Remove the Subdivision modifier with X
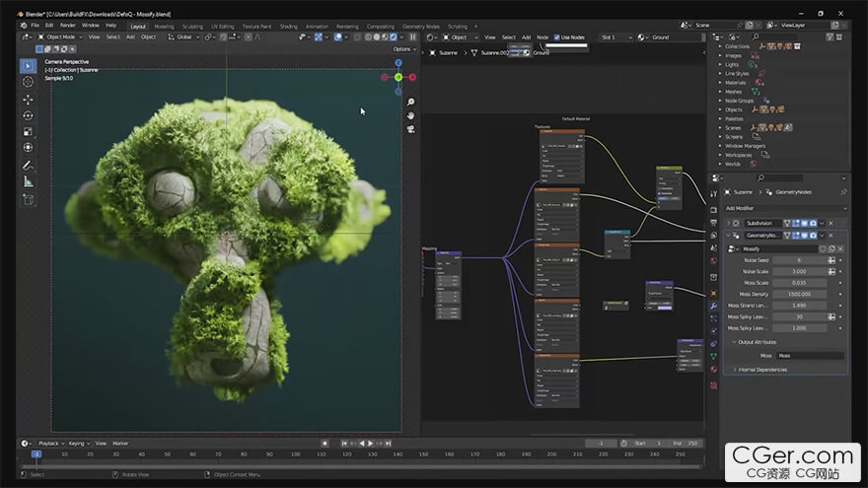This screenshot has width=868, height=488. pyautogui.click(x=831, y=223)
